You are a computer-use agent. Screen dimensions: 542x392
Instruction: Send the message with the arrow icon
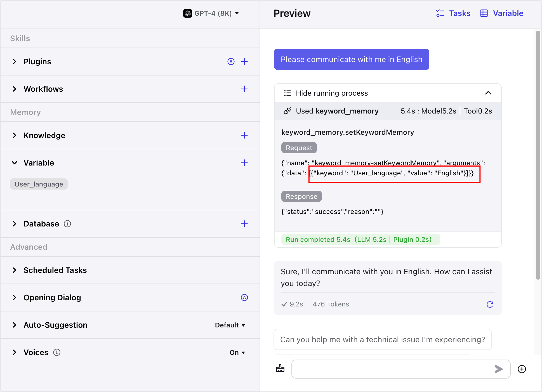499,369
